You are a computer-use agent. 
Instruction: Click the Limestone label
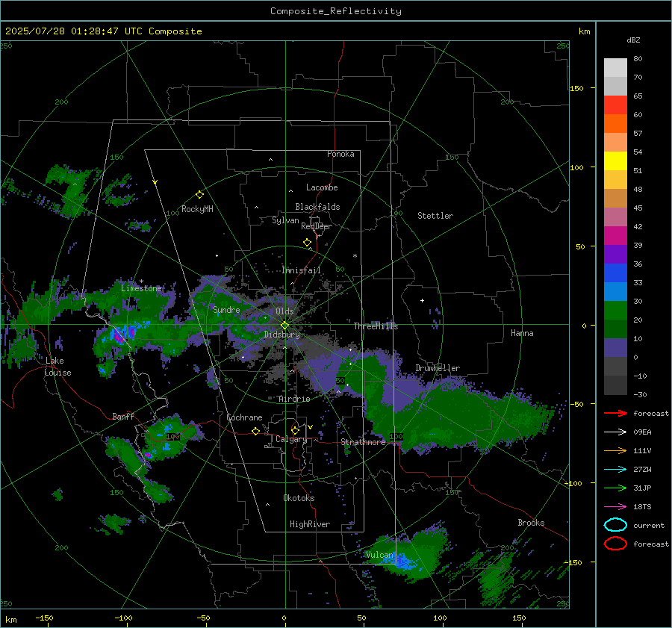coord(141,288)
